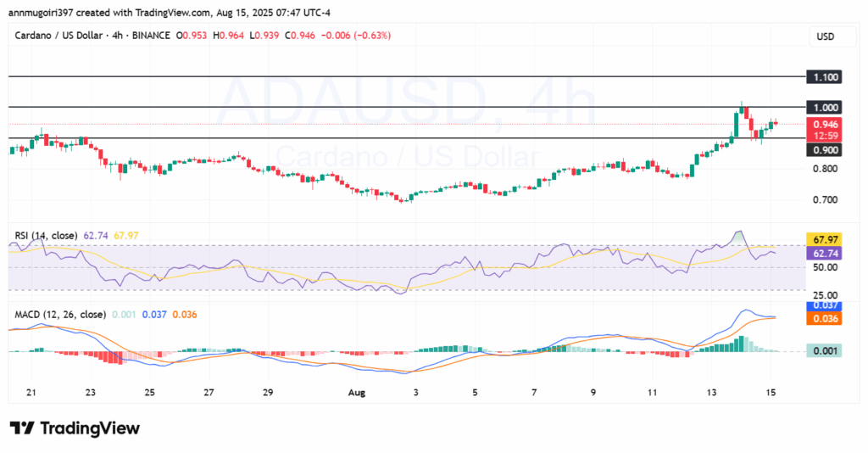Click the 0.900 price level label
Image resolution: width=868 pixels, height=453 pixels.
[824, 150]
